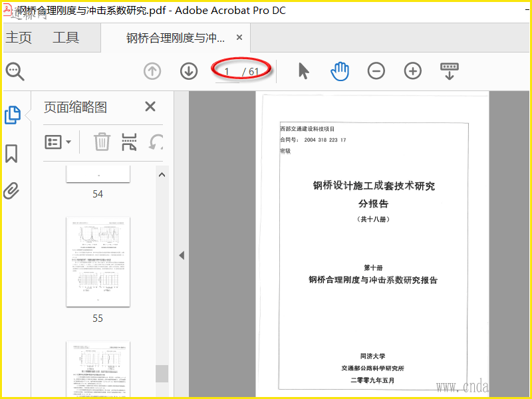Zoom in with the plus button
The height and width of the screenshot is (399, 532).
click(412, 71)
